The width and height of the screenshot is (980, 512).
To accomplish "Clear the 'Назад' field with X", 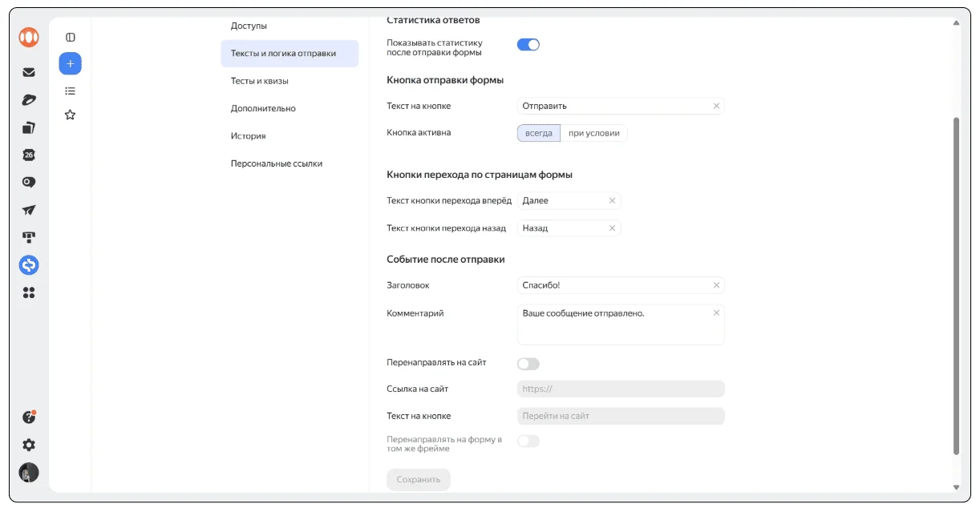I will pos(613,228).
